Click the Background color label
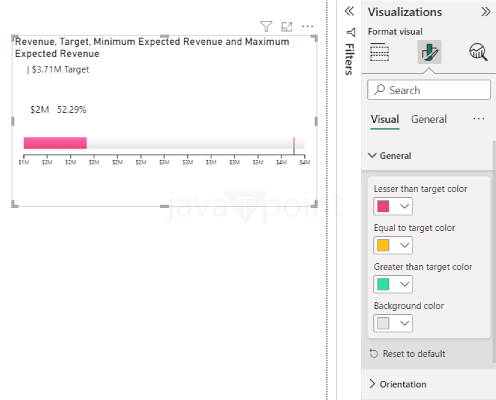This screenshot has height=400, width=496. pyautogui.click(x=409, y=306)
